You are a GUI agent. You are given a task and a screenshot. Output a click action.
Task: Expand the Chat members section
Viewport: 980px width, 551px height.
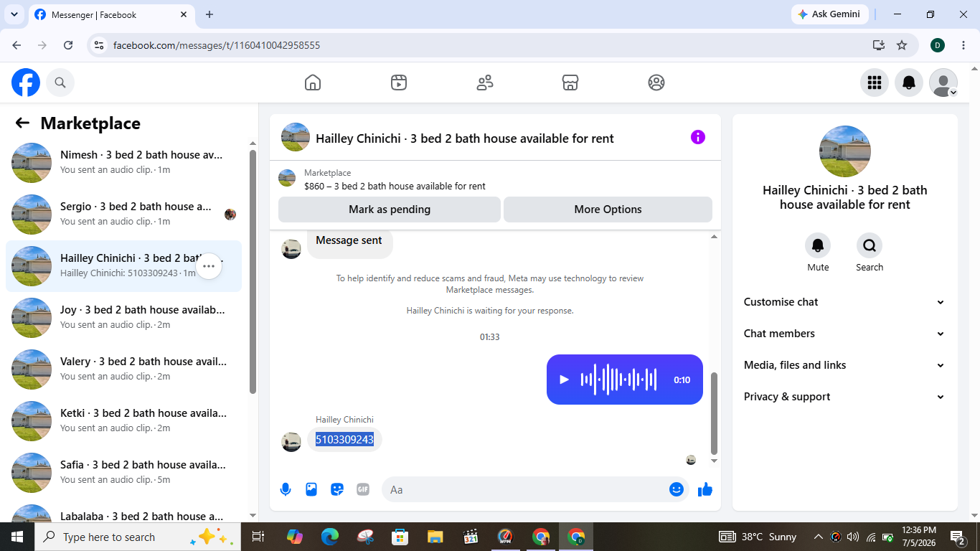[844, 334]
